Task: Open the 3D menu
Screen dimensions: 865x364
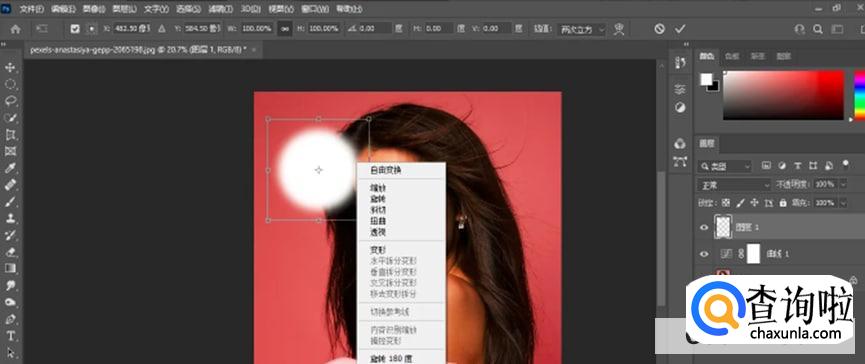Action: click(250, 9)
